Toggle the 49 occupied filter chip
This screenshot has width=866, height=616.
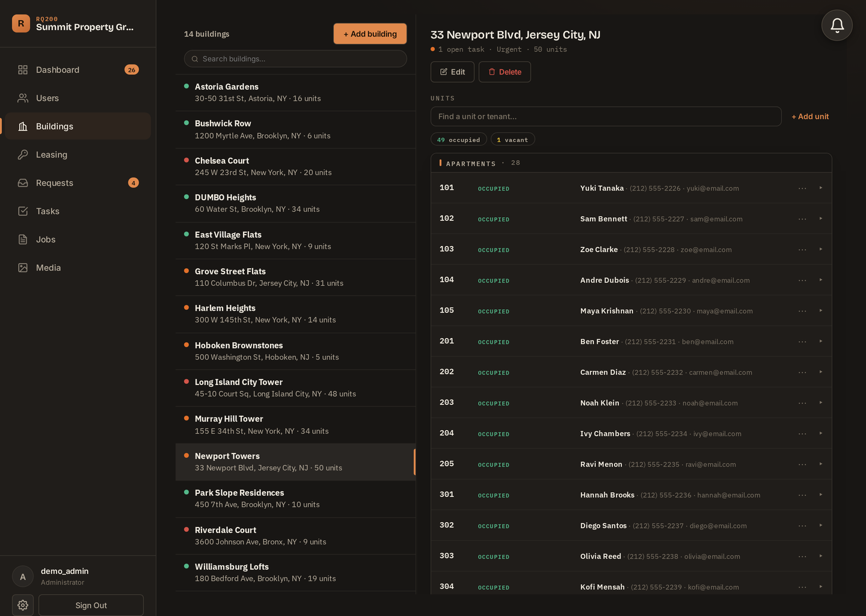(x=459, y=140)
